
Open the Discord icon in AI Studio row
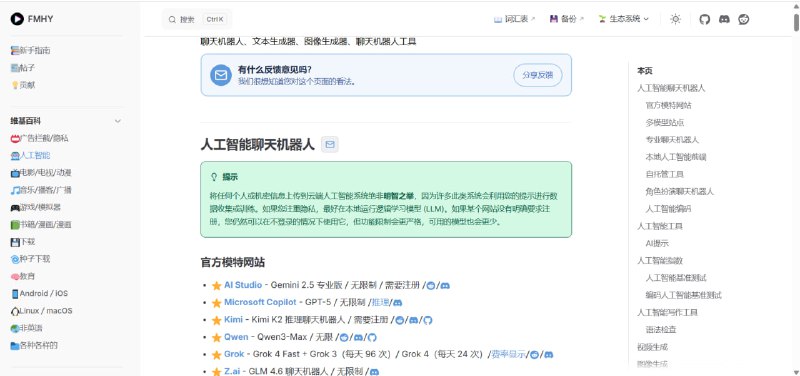pyautogui.click(x=445, y=286)
